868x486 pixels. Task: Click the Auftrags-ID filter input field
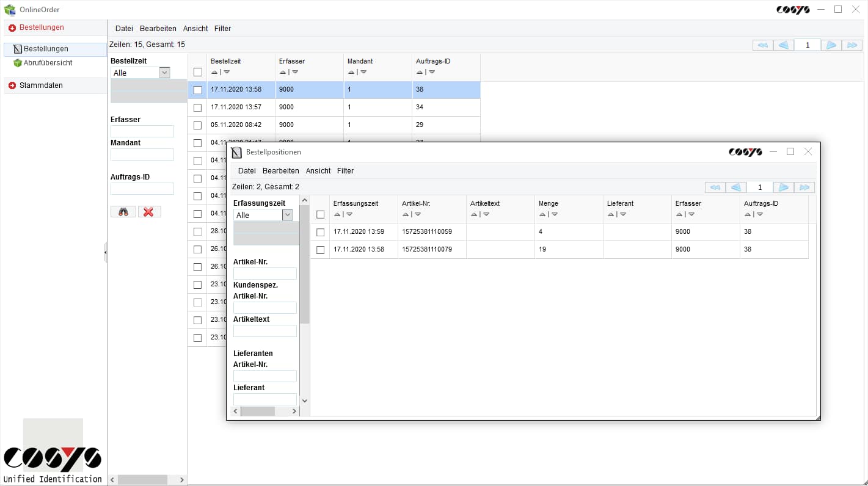coord(142,189)
